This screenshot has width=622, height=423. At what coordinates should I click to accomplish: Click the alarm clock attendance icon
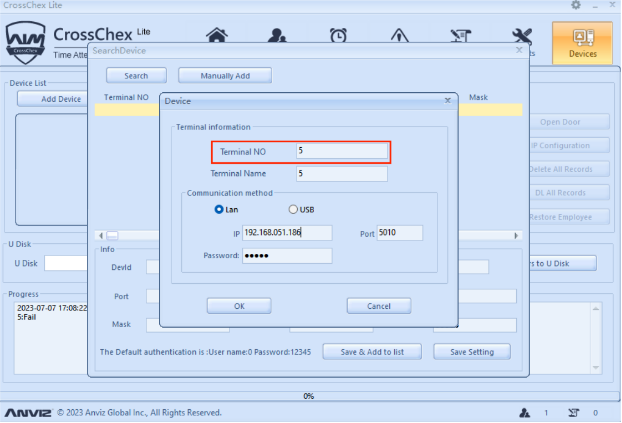(339, 37)
